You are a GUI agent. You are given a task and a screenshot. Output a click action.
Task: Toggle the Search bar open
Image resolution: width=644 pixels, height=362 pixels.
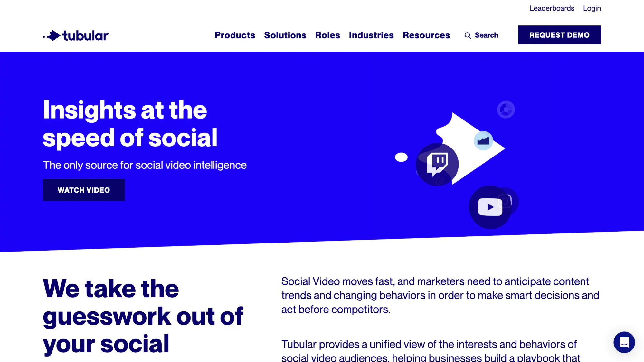482,35
